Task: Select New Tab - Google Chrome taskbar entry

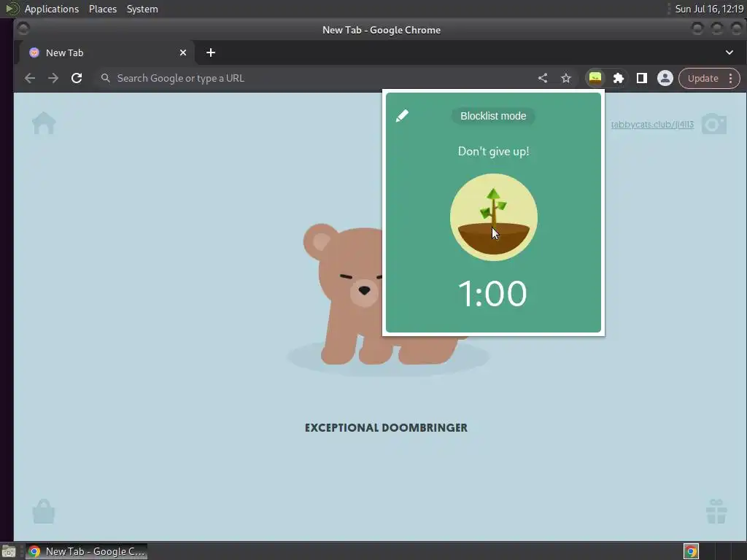Action: click(86, 551)
